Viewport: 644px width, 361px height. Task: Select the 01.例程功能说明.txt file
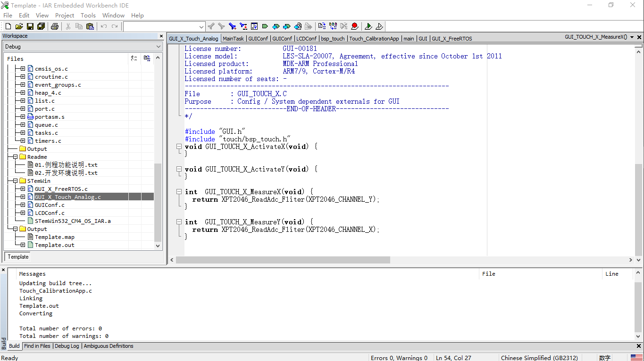pyautogui.click(x=66, y=165)
